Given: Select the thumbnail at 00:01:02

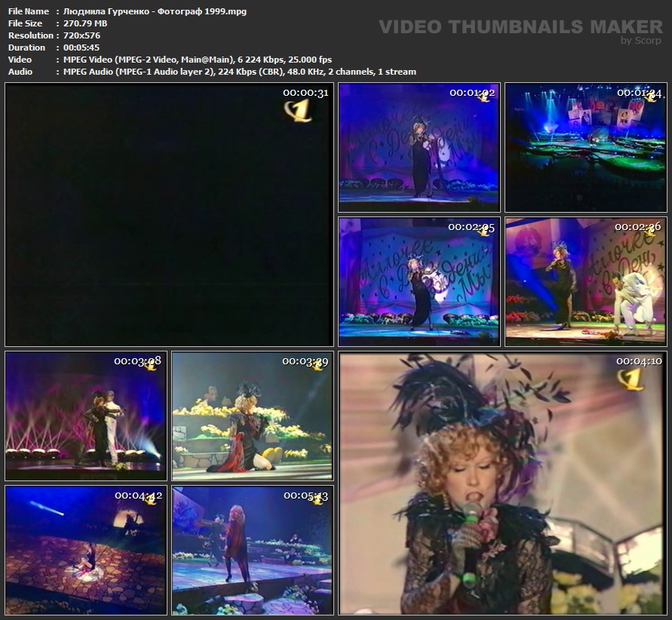Looking at the screenshot, I should [x=419, y=147].
